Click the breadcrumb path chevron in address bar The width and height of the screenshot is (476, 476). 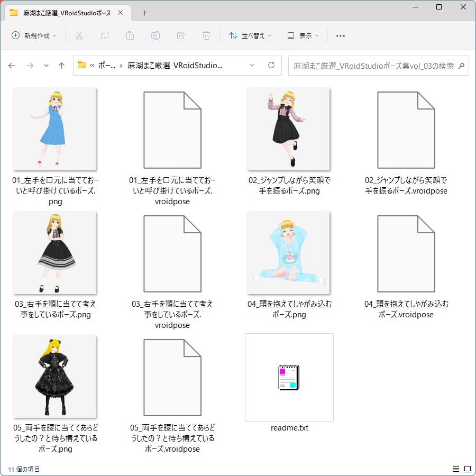(x=252, y=65)
